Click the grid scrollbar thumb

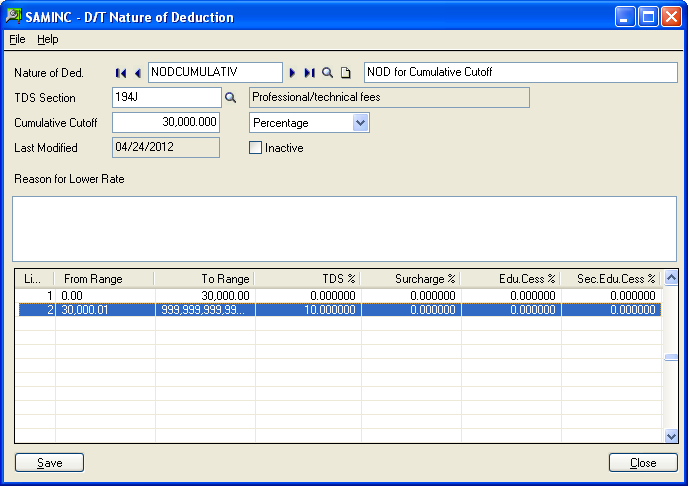(671, 358)
